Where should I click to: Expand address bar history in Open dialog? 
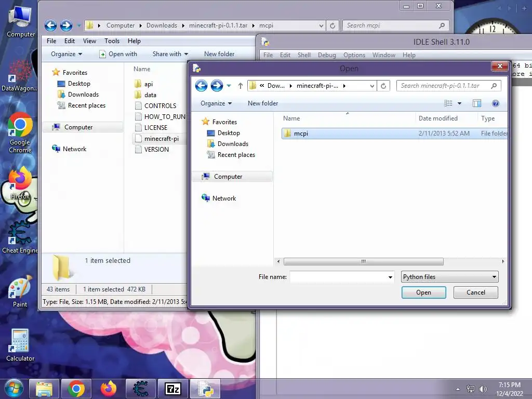[372, 86]
